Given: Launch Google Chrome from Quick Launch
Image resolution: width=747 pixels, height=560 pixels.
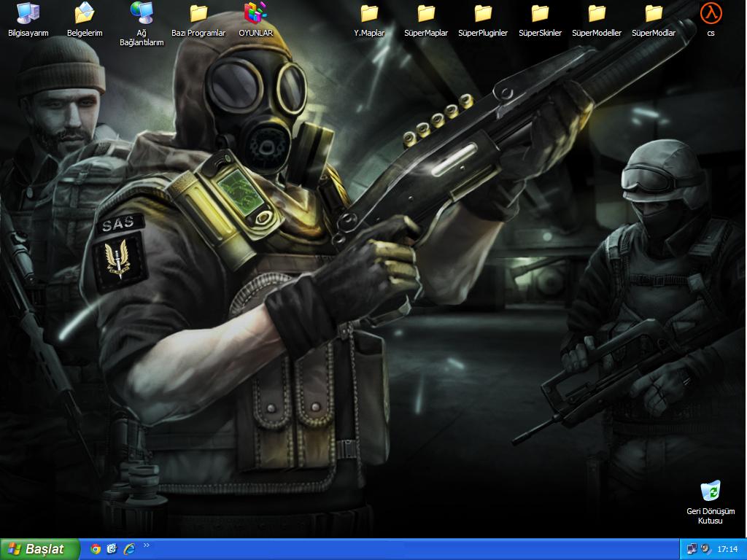Looking at the screenshot, I should point(96,549).
